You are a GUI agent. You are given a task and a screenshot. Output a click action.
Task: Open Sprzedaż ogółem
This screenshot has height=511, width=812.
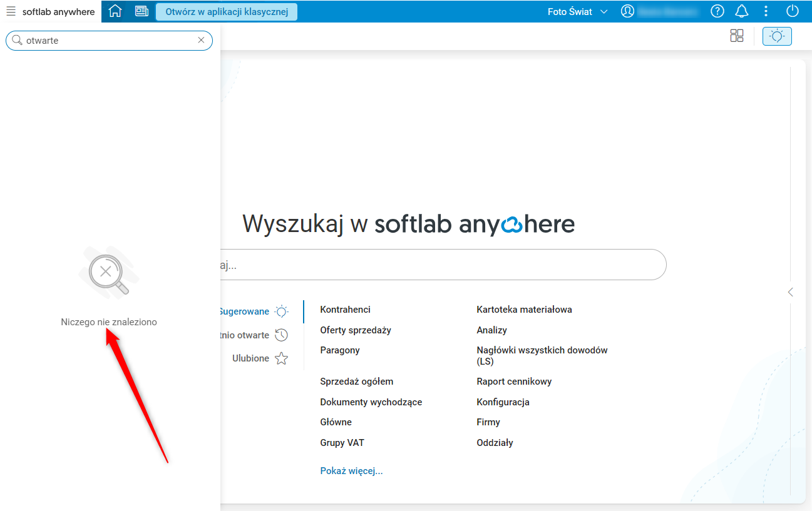click(357, 382)
